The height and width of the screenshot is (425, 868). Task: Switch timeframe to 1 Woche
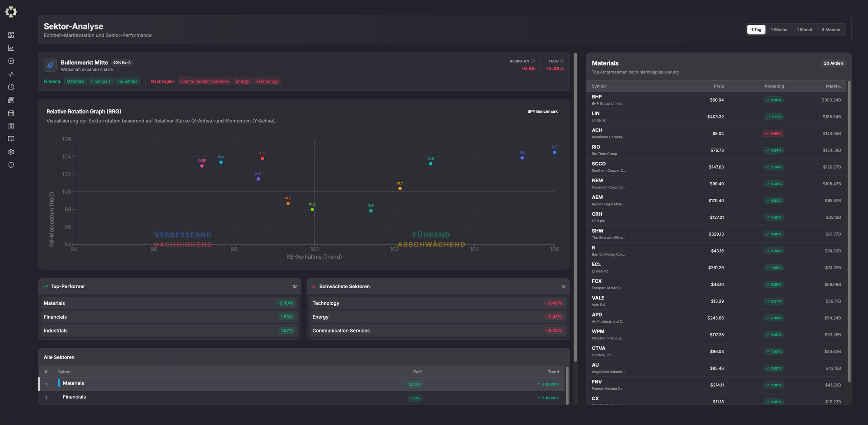779,30
